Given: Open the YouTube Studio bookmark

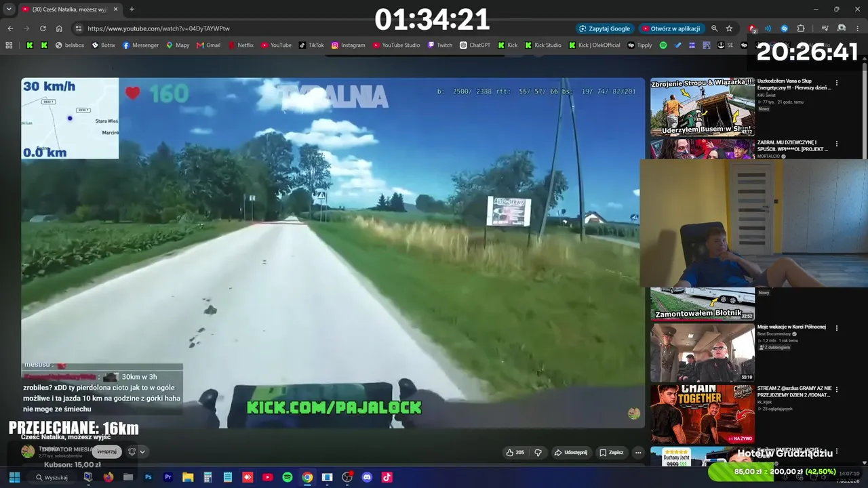Looking at the screenshot, I should click(396, 45).
